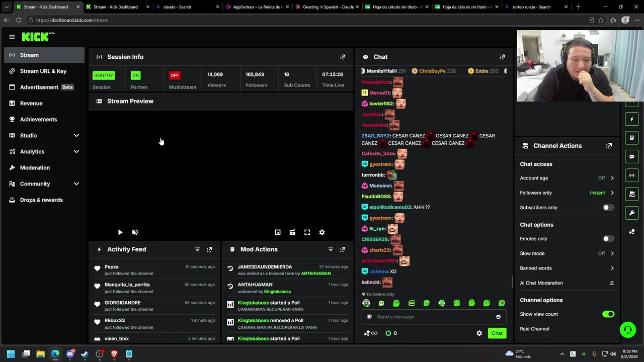Open Steam from the taskbar
The height and width of the screenshot is (362, 644).
85,354
